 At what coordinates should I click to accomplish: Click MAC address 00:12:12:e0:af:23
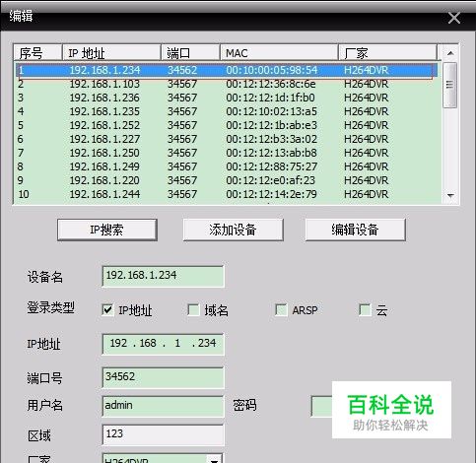(270, 180)
